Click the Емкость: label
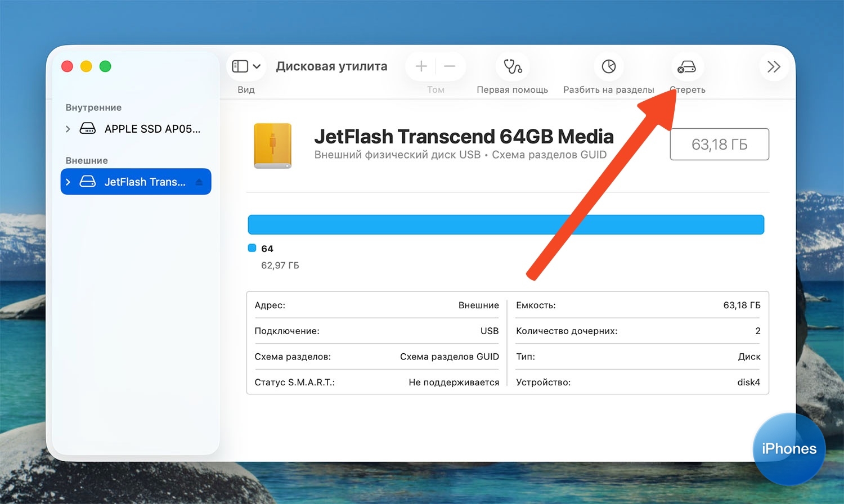Viewport: 844px width, 504px height. click(x=536, y=305)
